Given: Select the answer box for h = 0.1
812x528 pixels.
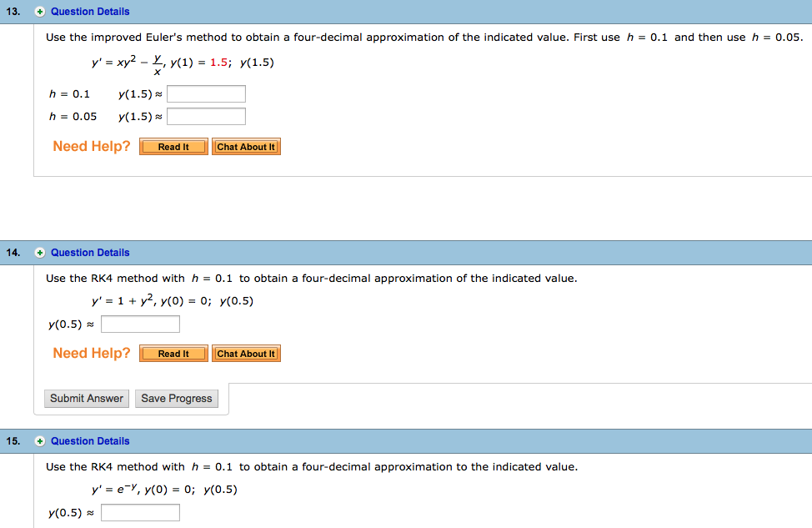Looking at the screenshot, I should (205, 93).
